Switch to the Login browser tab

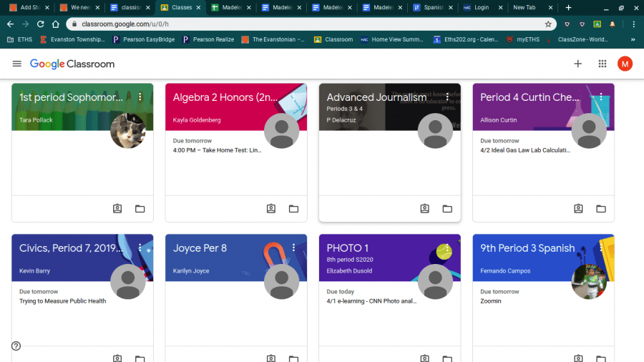pos(482,7)
